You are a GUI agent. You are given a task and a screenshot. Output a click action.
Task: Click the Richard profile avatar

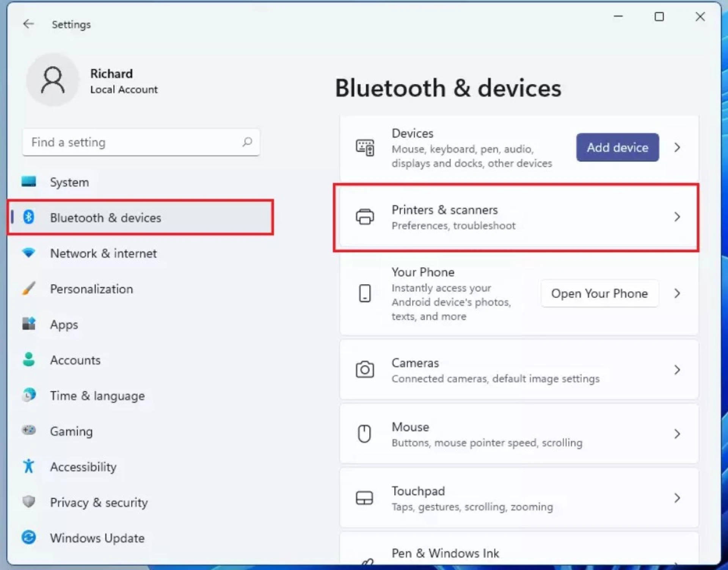click(x=53, y=80)
